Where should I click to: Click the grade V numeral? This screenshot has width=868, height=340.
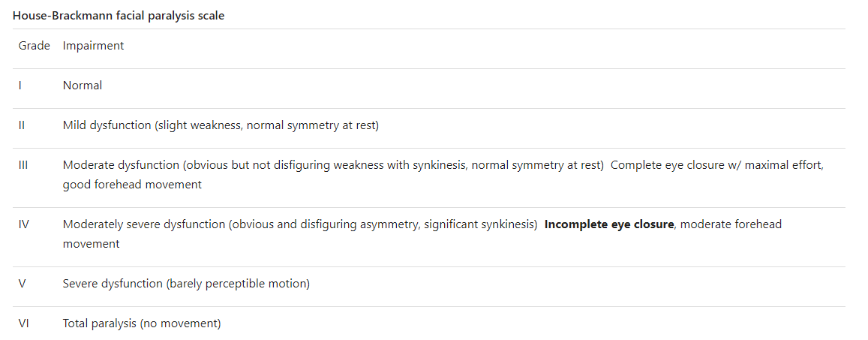click(x=22, y=284)
